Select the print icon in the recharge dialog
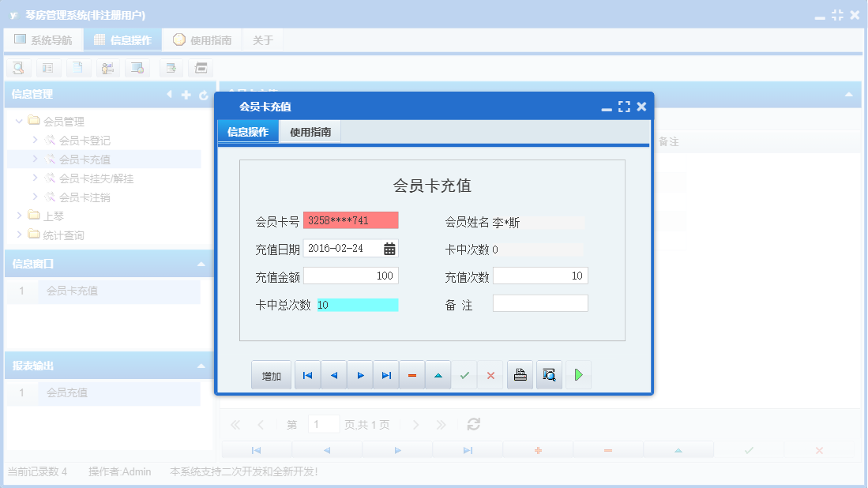This screenshot has height=488, width=868. click(x=520, y=374)
